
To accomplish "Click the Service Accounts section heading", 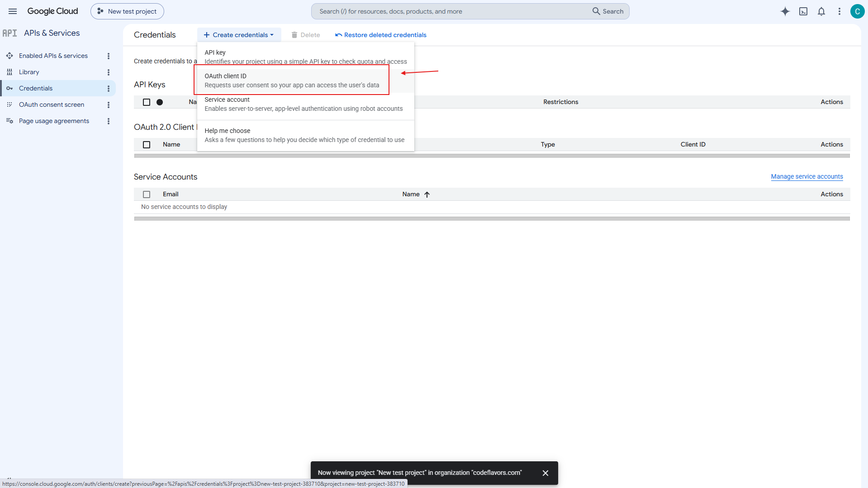I will pos(166,177).
